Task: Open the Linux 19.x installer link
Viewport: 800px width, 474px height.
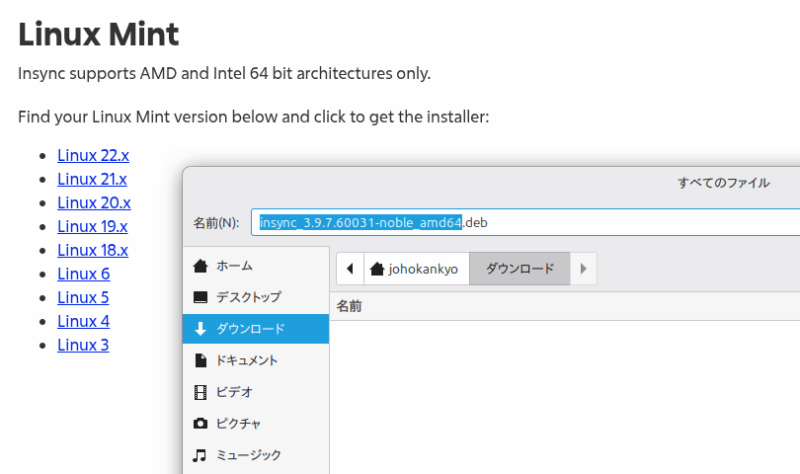Action: click(x=92, y=226)
